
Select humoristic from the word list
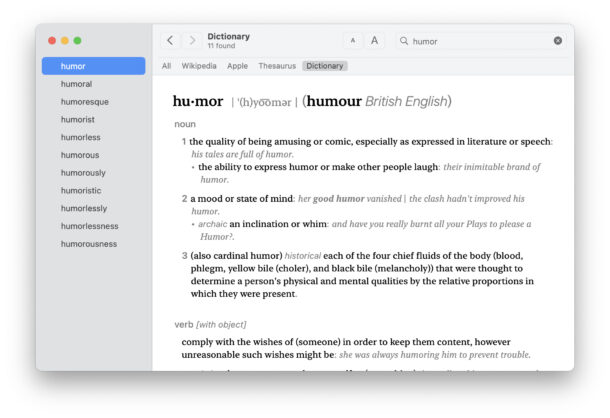pyautogui.click(x=81, y=190)
